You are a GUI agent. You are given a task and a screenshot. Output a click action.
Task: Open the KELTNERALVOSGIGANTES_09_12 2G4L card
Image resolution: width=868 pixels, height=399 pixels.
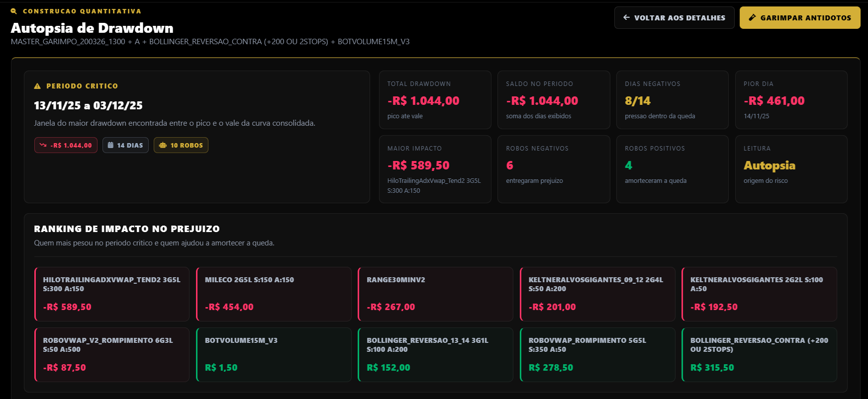597,294
